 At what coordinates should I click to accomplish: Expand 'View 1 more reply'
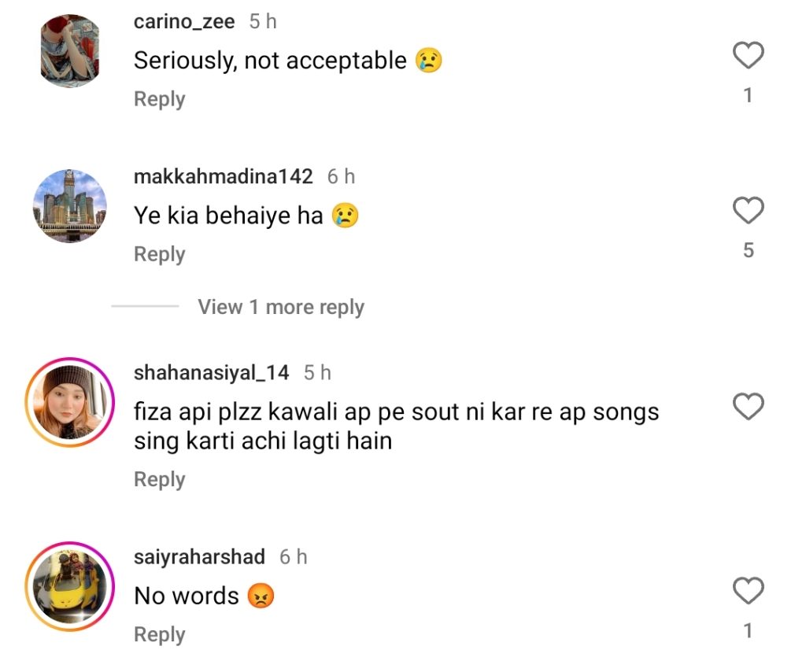coord(280,307)
